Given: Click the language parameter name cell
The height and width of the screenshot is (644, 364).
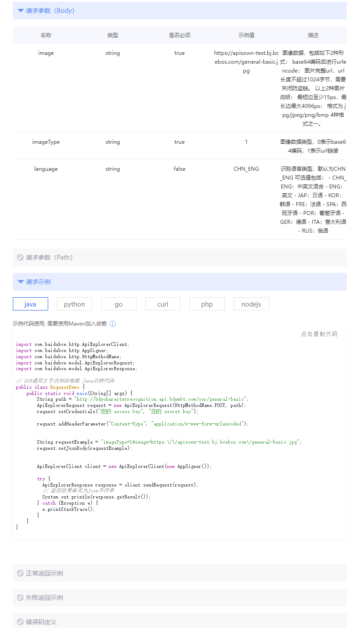Looking at the screenshot, I should tap(46, 169).
